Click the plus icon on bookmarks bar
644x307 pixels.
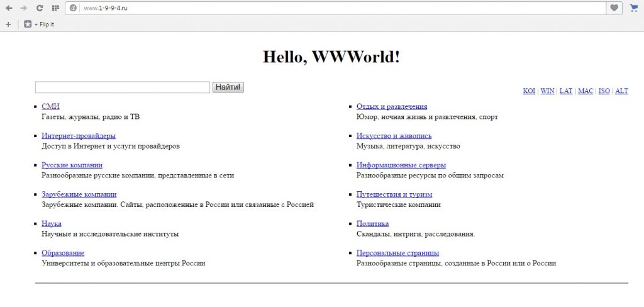[x=8, y=24]
